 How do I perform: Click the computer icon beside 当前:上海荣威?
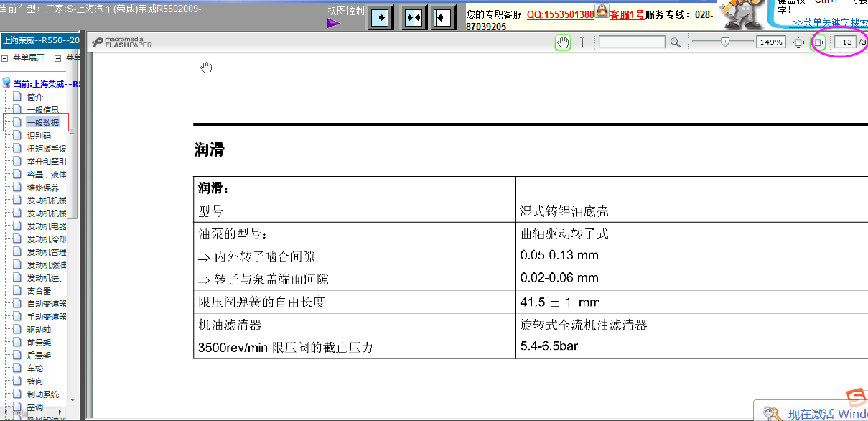(x=6, y=83)
